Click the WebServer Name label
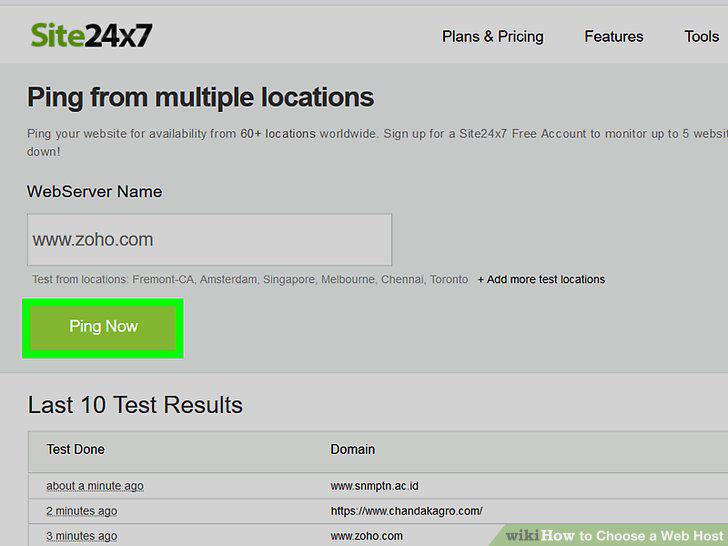Viewport: 728px width, 546px height. point(95,191)
